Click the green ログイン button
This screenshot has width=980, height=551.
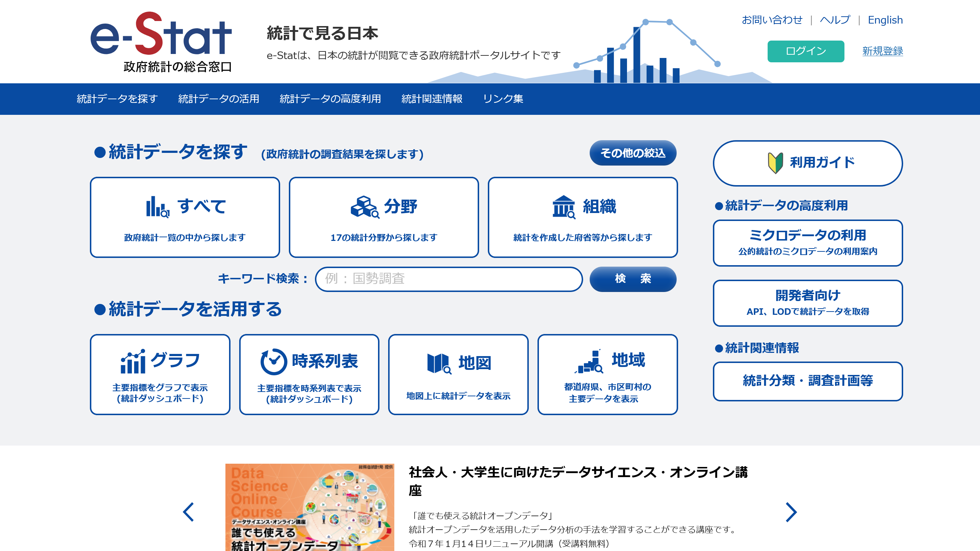(805, 51)
